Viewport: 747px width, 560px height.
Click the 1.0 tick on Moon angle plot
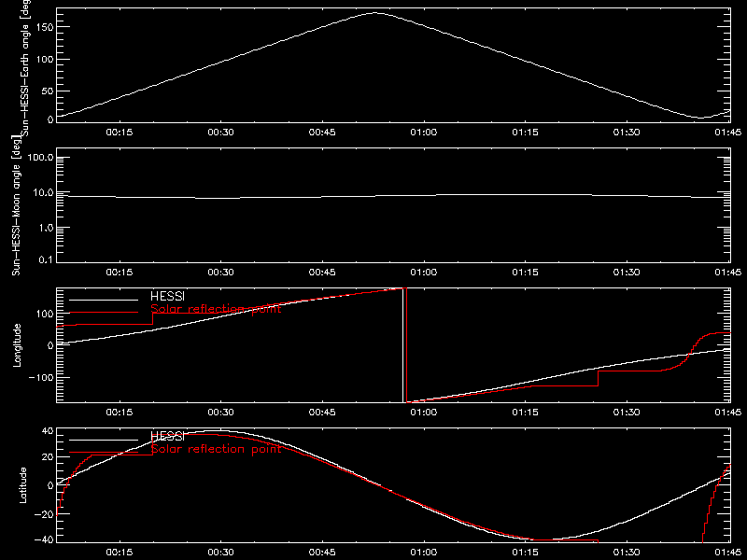[x=45, y=228]
